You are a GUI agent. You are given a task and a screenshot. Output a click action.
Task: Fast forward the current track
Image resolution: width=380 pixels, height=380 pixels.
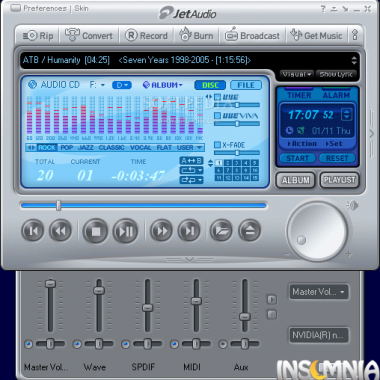(161, 230)
